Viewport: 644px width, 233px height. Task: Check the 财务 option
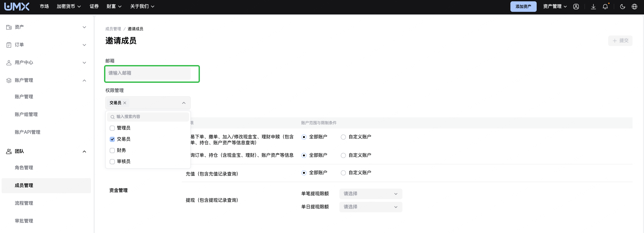pos(112,151)
